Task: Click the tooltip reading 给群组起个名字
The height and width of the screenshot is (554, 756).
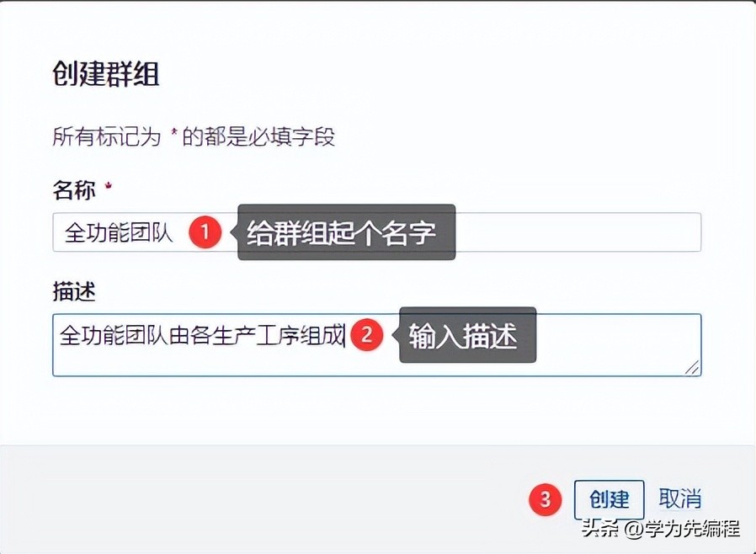Action: (x=345, y=232)
